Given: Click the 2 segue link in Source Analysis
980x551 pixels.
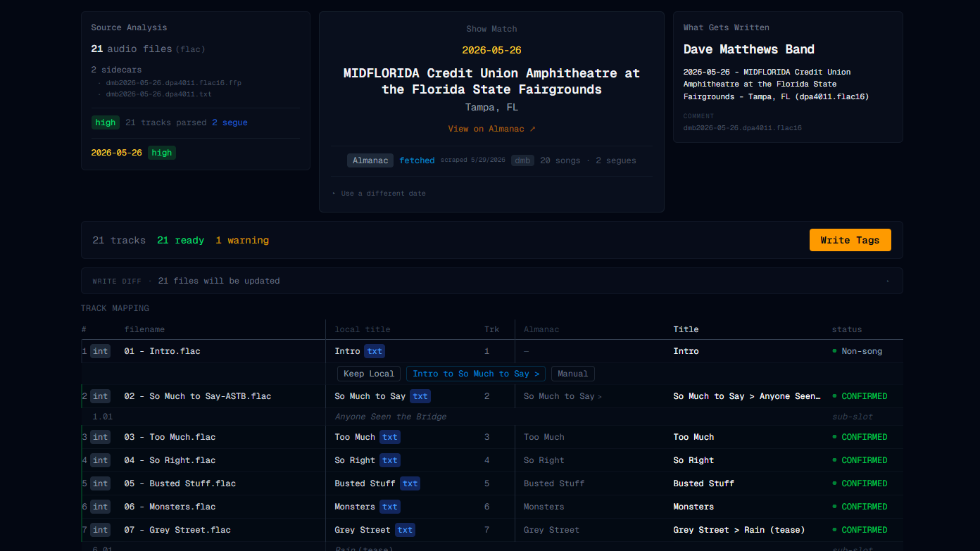Looking at the screenshot, I should click(x=230, y=122).
